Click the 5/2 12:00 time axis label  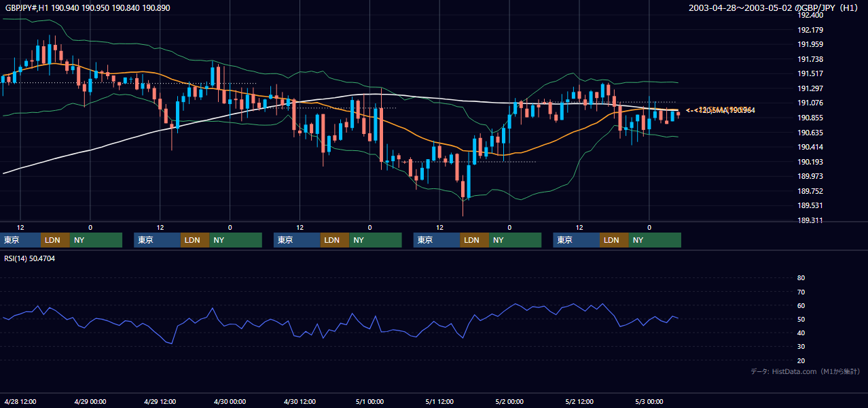coord(579,401)
